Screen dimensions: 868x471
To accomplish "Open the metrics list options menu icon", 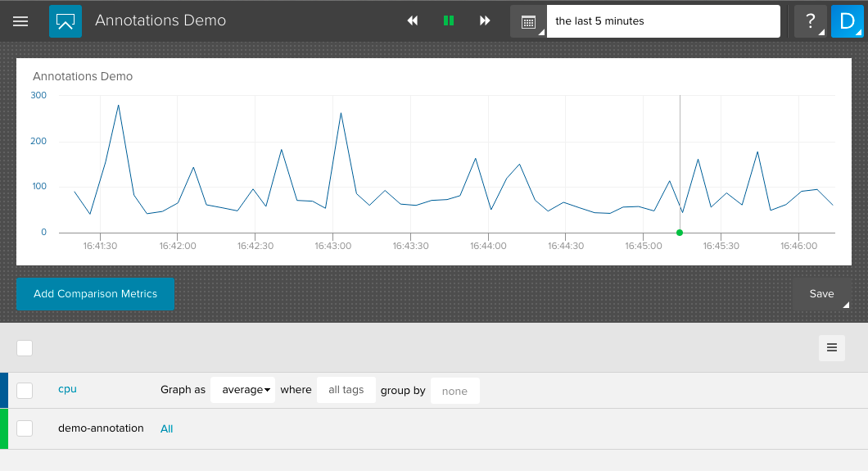I will point(831,348).
